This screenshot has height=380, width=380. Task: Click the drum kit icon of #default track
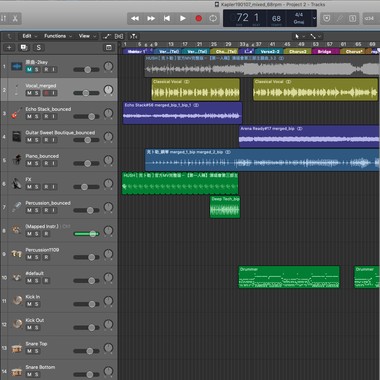coord(17,277)
